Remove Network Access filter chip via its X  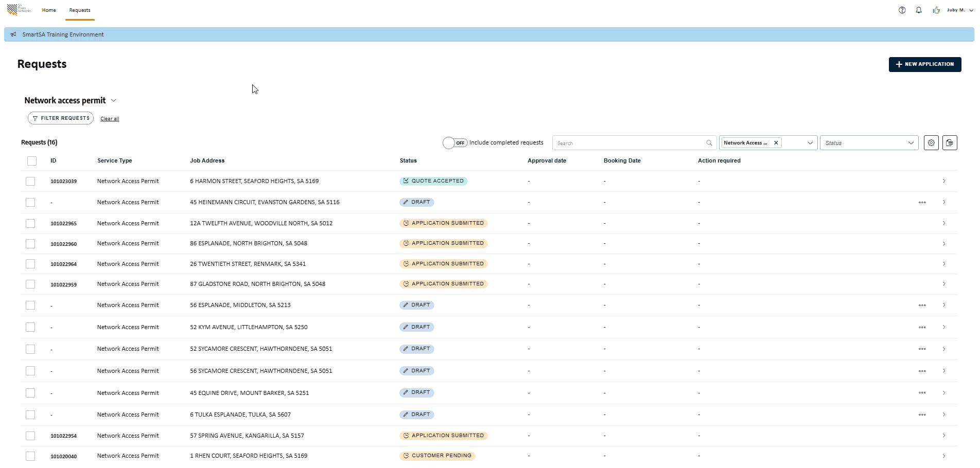(x=776, y=142)
